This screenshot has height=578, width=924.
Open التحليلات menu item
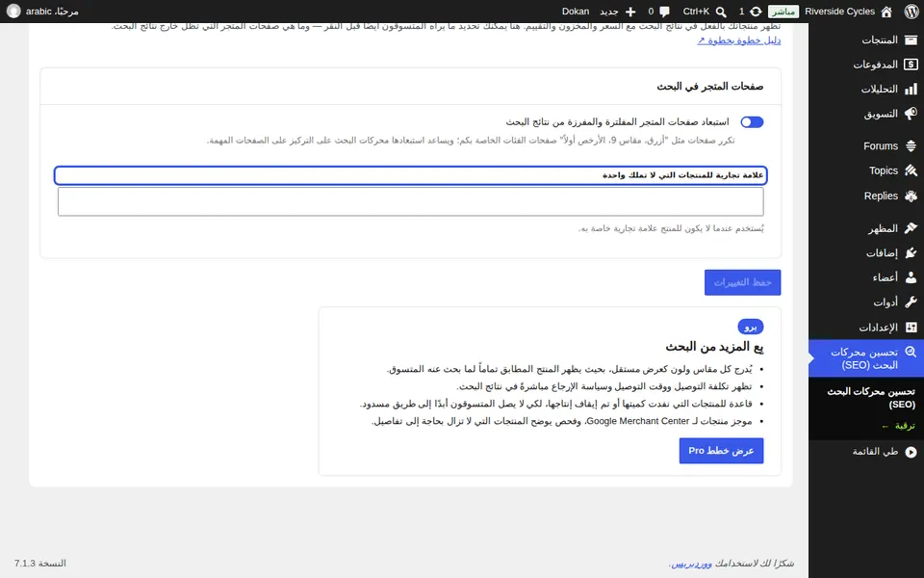point(866,89)
